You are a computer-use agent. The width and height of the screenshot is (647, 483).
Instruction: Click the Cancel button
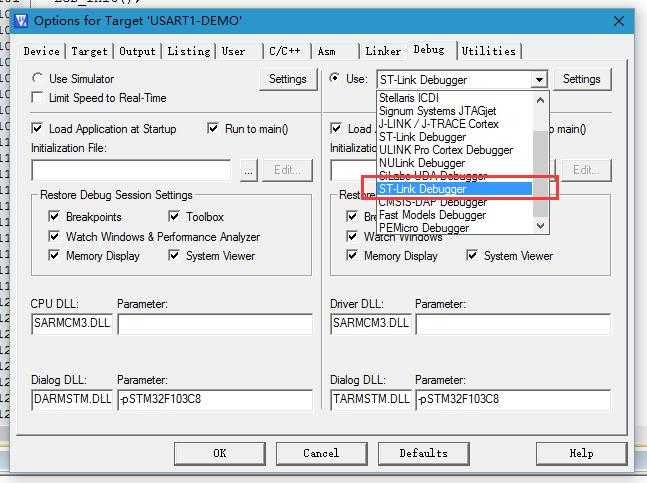point(321,453)
